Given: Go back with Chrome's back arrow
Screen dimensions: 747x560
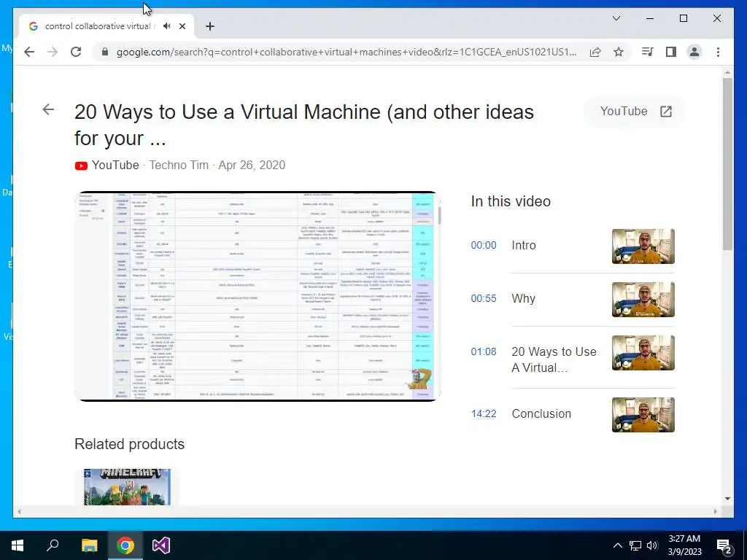Looking at the screenshot, I should [29, 52].
